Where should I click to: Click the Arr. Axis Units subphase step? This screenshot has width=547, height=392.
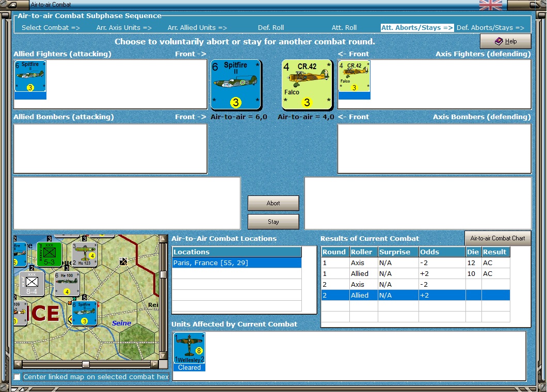click(124, 27)
